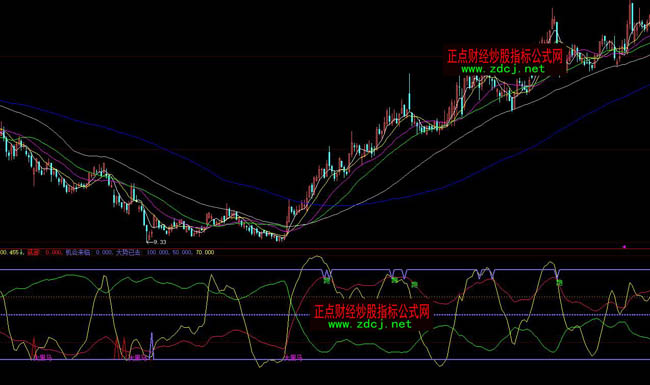Click the middle 大黑马 signal marker near the purple spike

click(138, 357)
